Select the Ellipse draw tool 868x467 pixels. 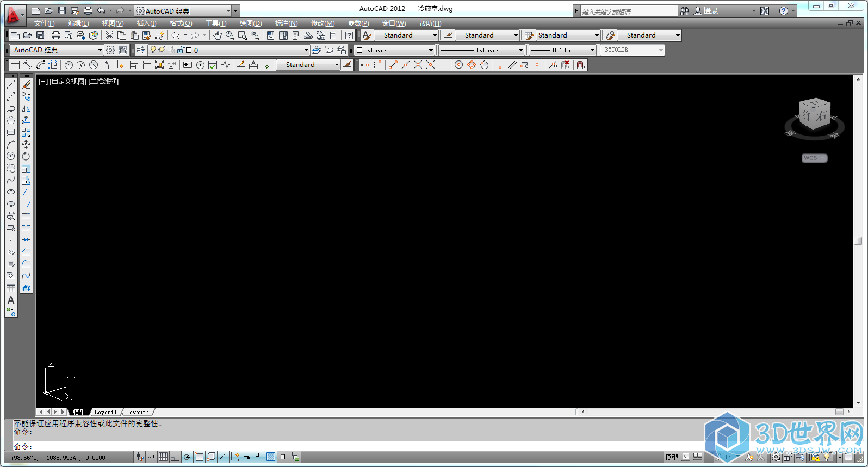11,192
